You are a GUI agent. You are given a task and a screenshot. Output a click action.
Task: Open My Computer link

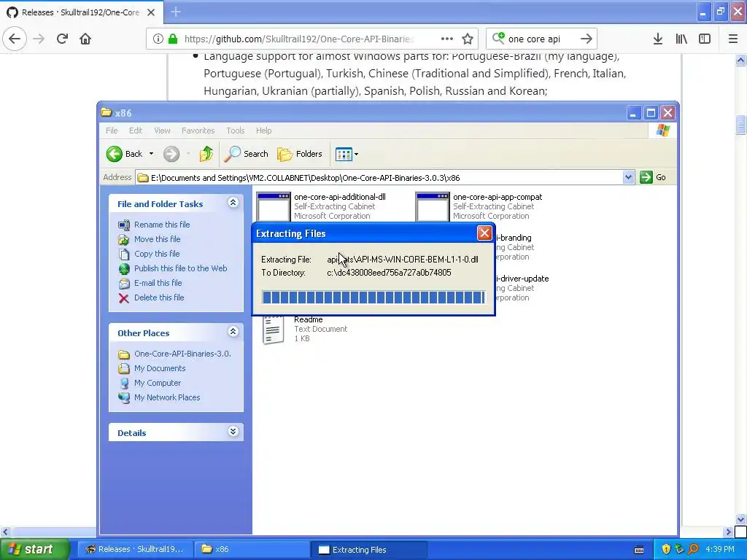158,383
